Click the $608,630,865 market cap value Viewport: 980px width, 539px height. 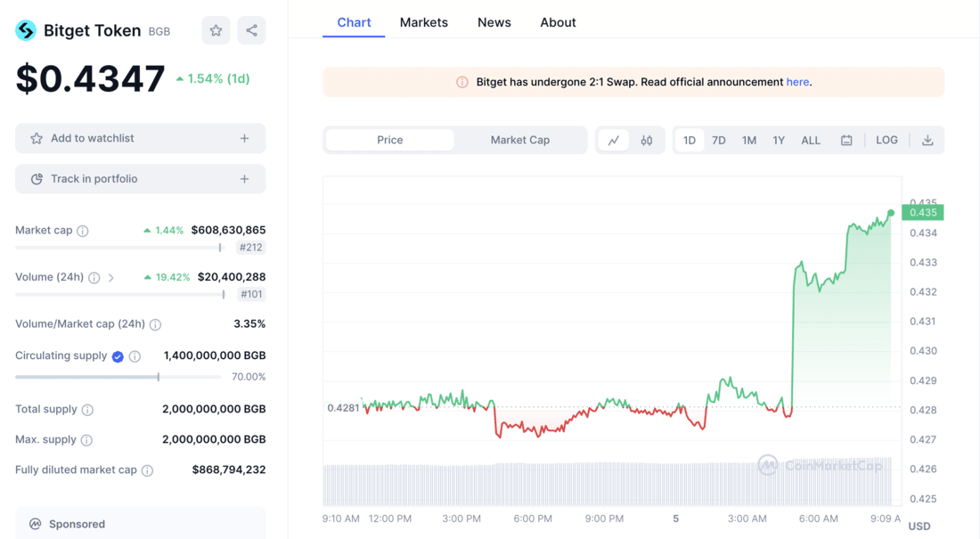pyautogui.click(x=228, y=230)
